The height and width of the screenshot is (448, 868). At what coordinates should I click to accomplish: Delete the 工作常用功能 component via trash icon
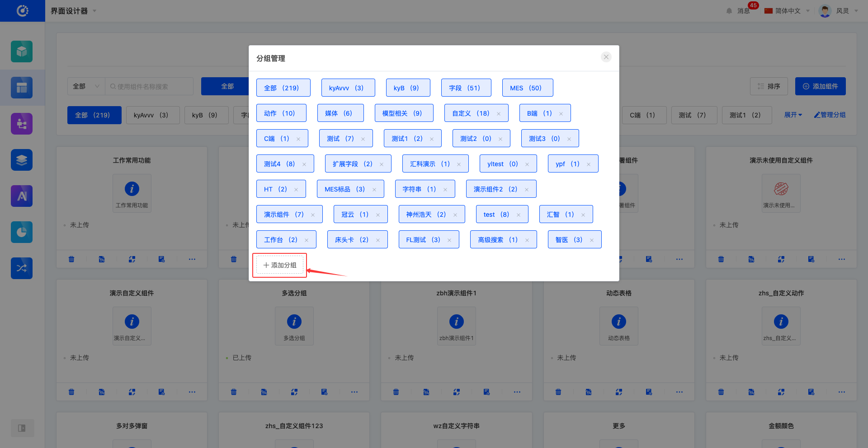point(71,259)
